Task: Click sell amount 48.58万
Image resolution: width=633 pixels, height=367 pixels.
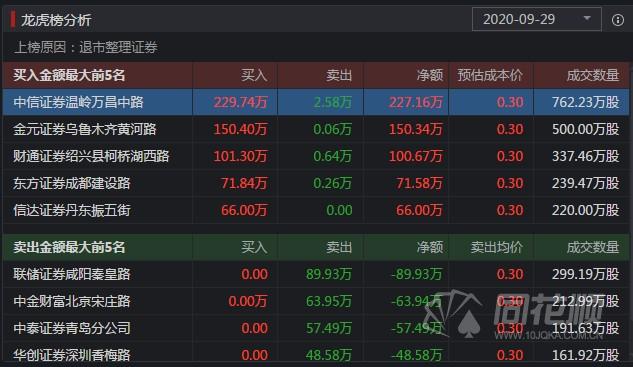Action: (x=329, y=355)
